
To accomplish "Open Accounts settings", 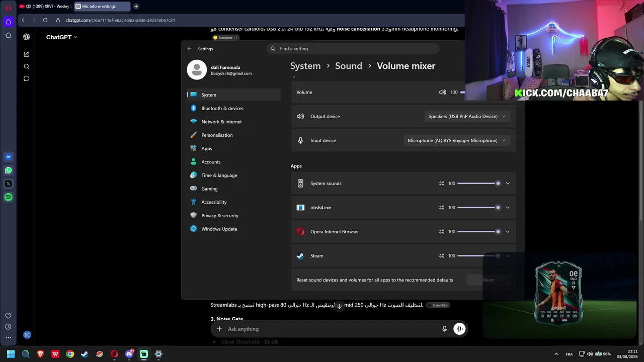I will coord(233,162).
